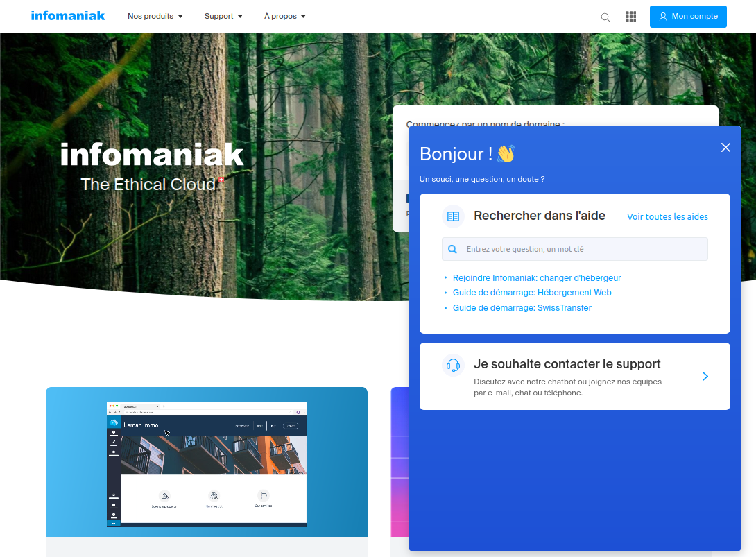The width and height of the screenshot is (756, 557).
Task: Open the Guide de démarrage: SwissTransfer link
Action: point(522,307)
